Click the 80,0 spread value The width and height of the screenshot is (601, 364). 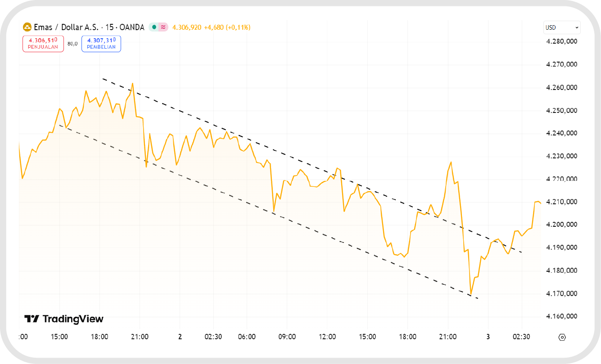[72, 44]
